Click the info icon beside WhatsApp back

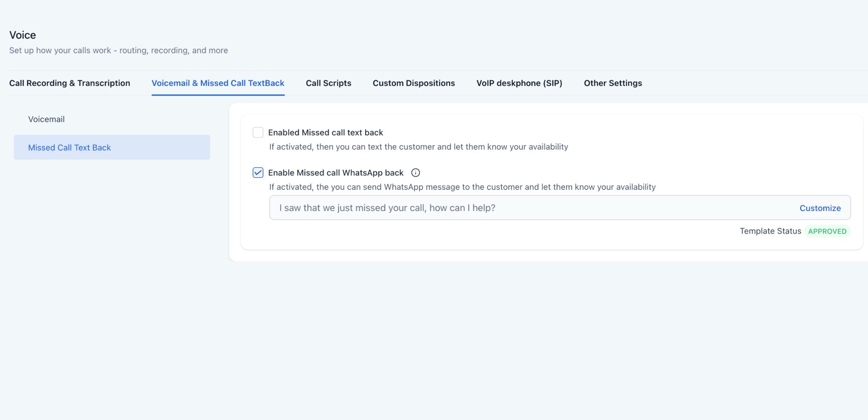pyautogui.click(x=415, y=173)
